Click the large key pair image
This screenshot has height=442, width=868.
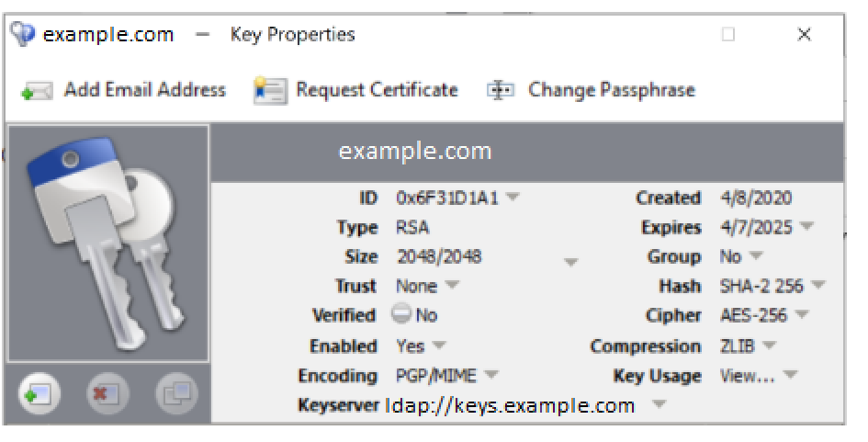108,244
